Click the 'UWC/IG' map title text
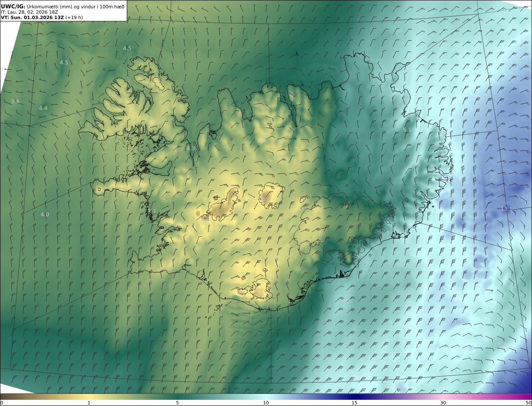The height and width of the screenshot is (406, 532). click(x=13, y=6)
